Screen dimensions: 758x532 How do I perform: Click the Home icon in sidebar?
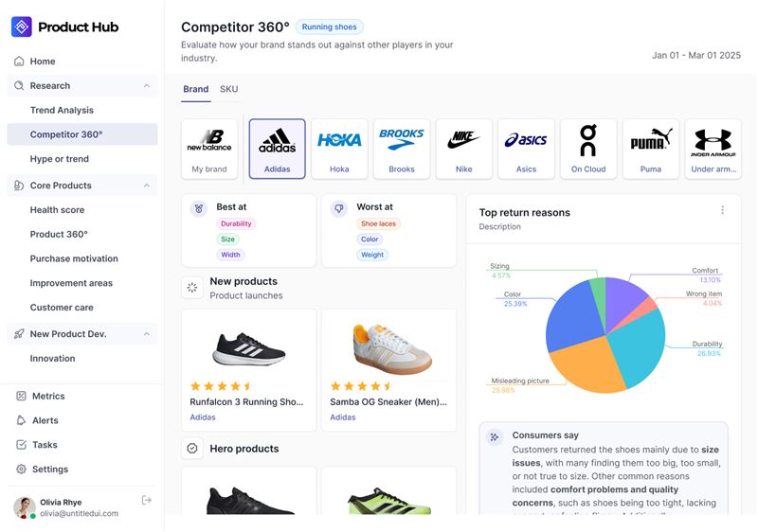(x=19, y=62)
